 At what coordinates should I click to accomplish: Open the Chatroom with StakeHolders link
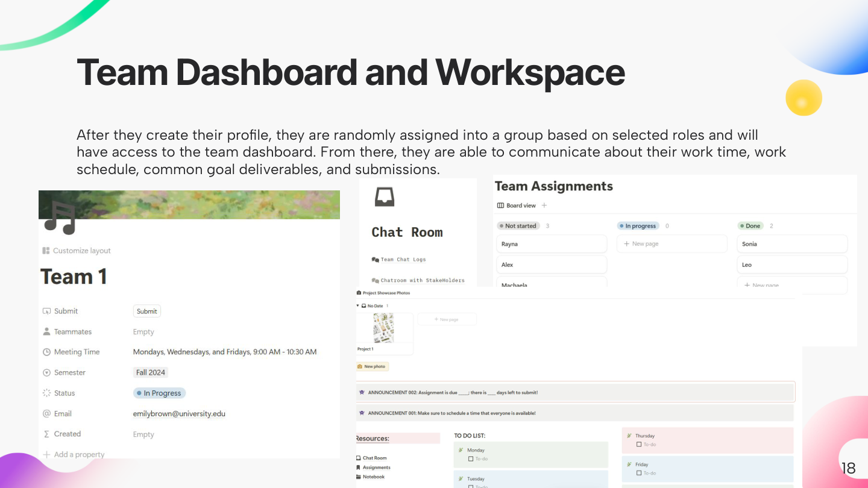pos(423,280)
